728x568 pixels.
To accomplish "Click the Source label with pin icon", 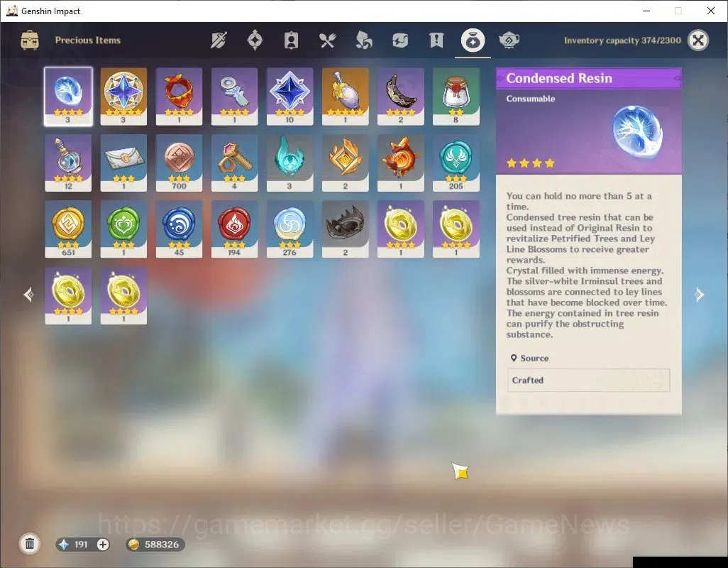I will click(x=529, y=358).
